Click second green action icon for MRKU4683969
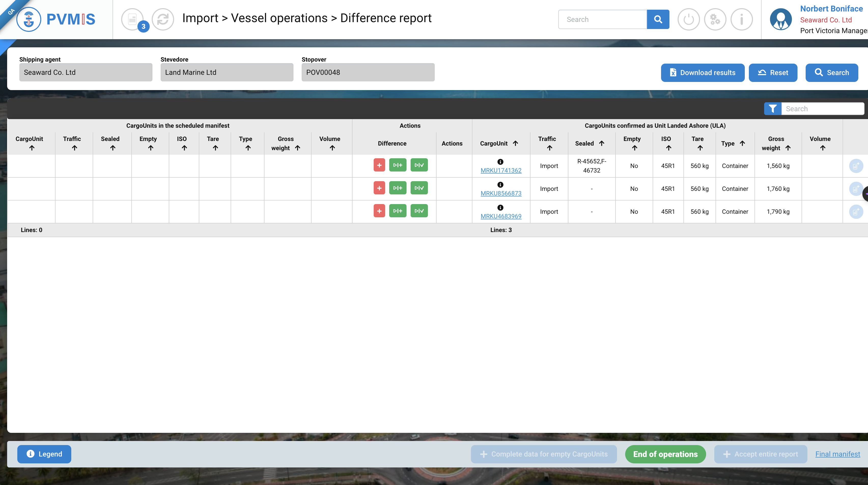Screen dimensions: 868x485 (x=419, y=211)
